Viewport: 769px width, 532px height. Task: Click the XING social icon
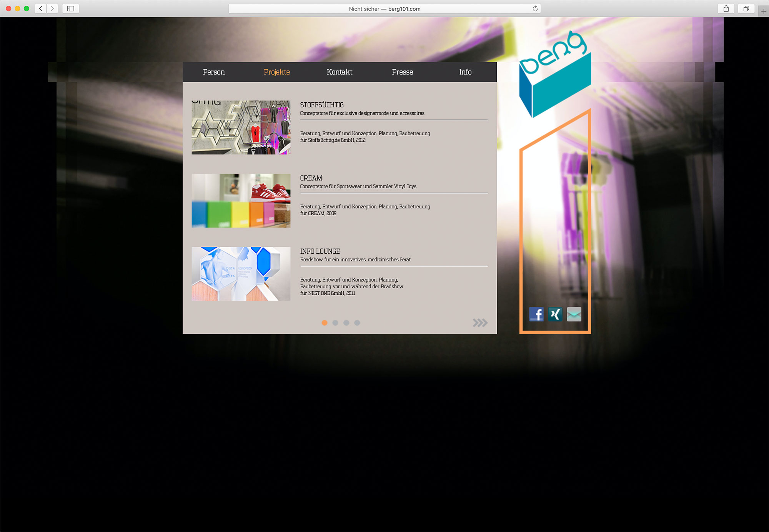point(555,314)
